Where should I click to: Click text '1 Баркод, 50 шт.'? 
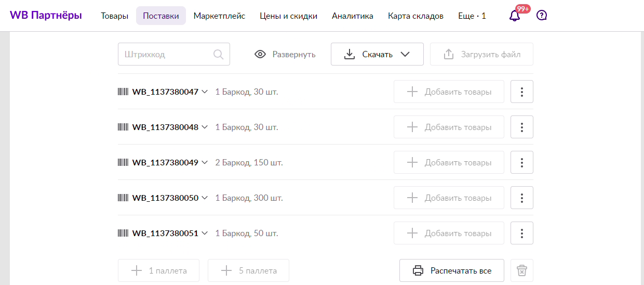coord(247,233)
